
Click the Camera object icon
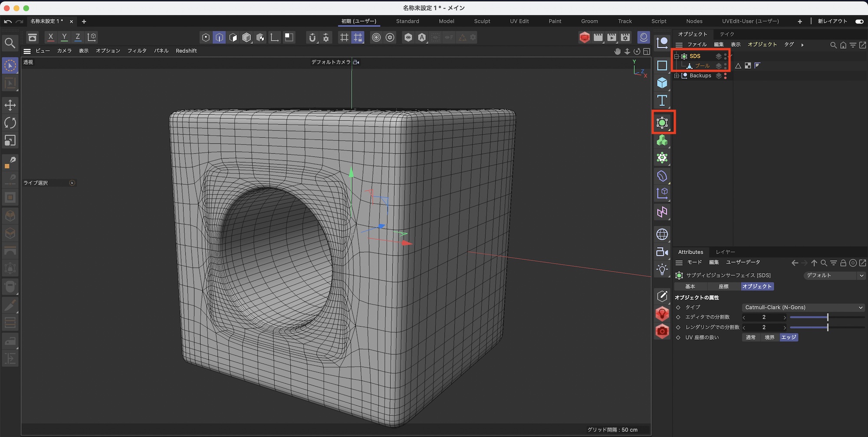pos(662,252)
